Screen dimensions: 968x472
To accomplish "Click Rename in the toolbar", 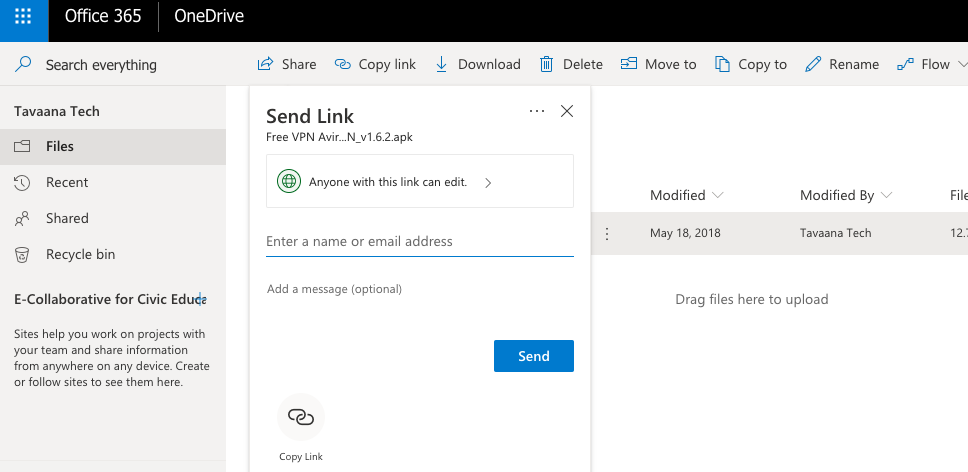I will coord(842,64).
